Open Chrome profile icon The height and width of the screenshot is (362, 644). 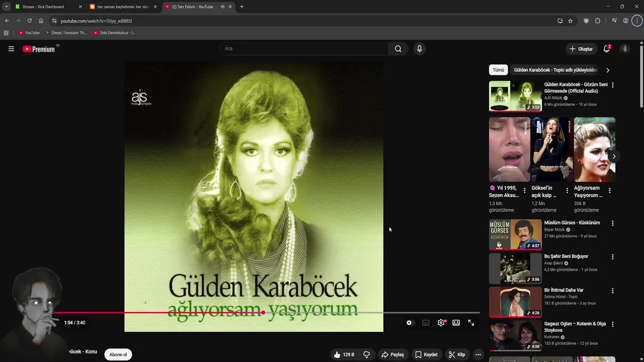(625, 21)
